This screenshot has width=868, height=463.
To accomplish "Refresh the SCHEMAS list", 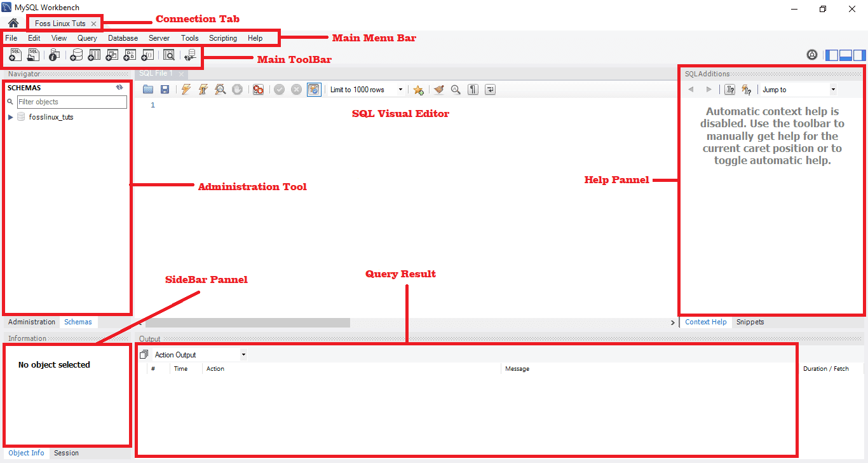I will tap(119, 88).
